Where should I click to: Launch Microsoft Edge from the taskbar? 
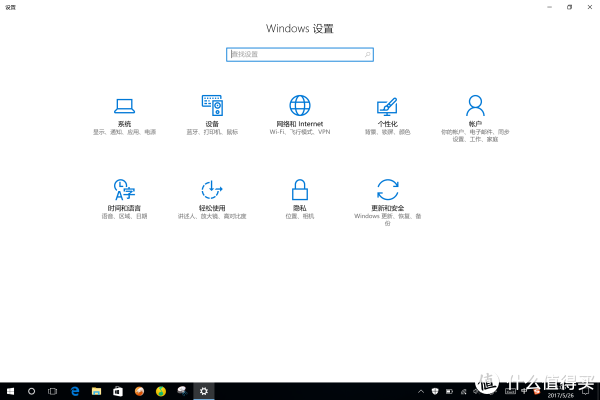click(x=75, y=391)
